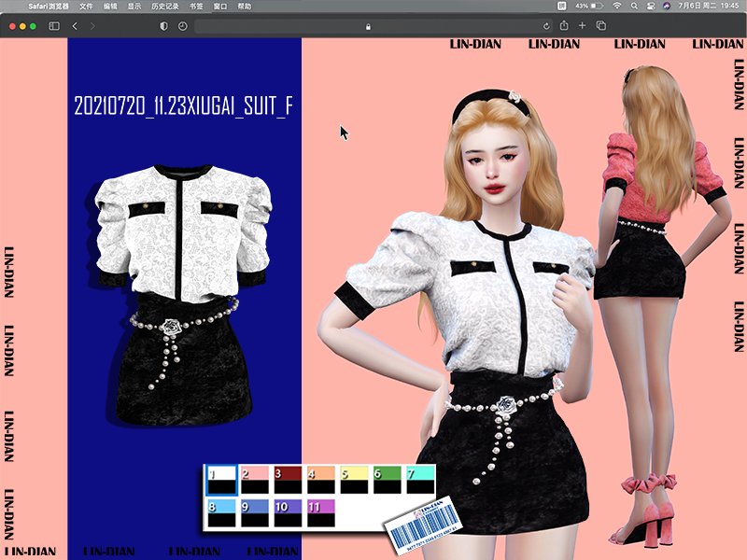
Task: Open the Share button in Safari toolbar
Action: (x=564, y=25)
